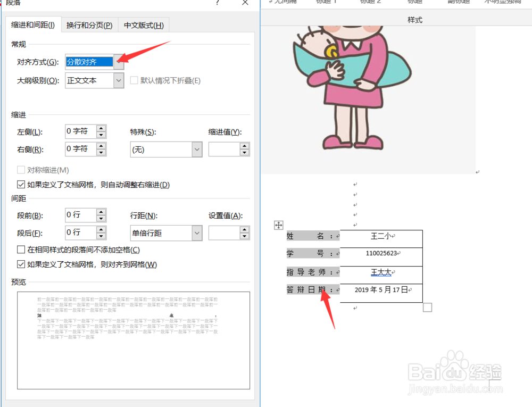532x407 pixels.
Task: Decrease 段后 spacing with down arrow
Action: (x=101, y=236)
